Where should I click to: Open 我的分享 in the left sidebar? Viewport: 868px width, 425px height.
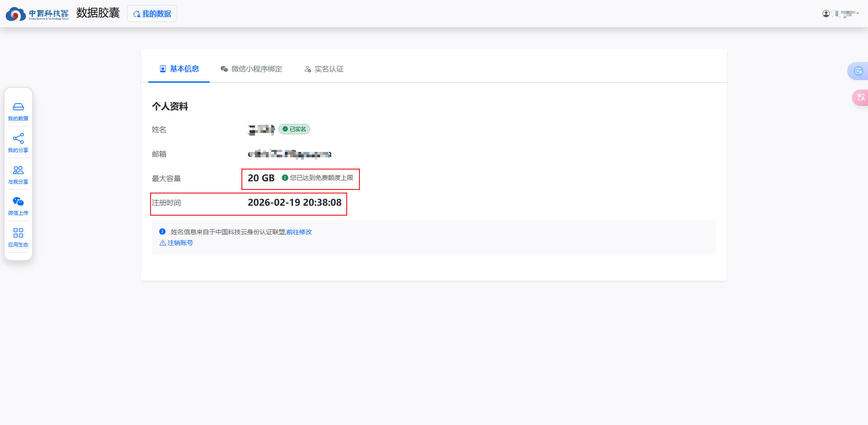pos(18,142)
